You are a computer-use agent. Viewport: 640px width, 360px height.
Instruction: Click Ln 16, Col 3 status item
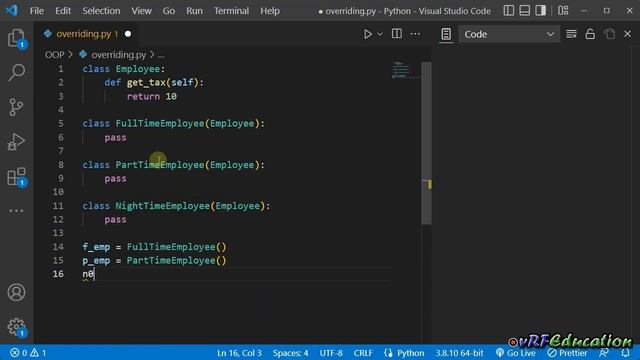coord(239,353)
